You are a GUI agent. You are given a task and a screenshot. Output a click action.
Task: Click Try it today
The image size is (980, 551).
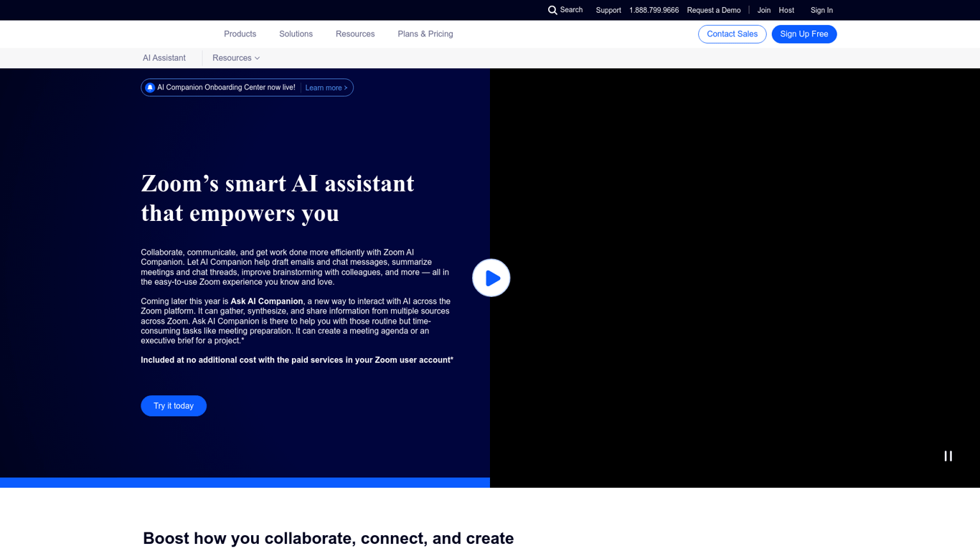coord(174,405)
